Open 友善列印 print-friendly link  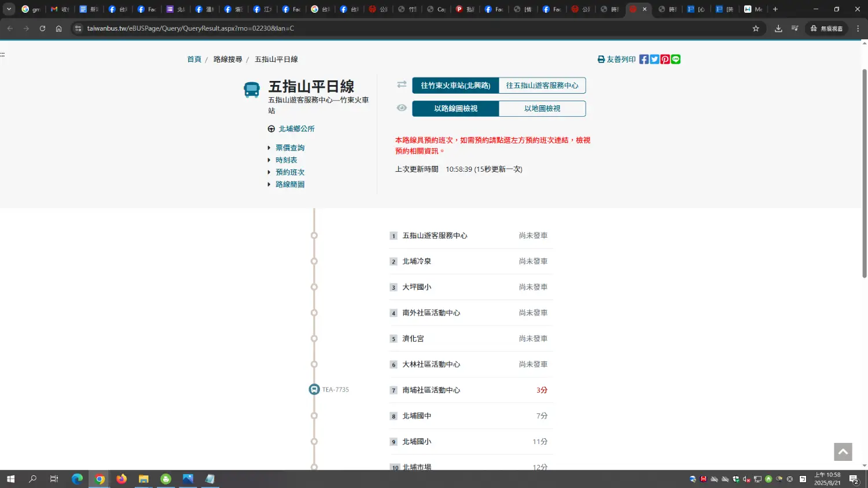coord(617,60)
